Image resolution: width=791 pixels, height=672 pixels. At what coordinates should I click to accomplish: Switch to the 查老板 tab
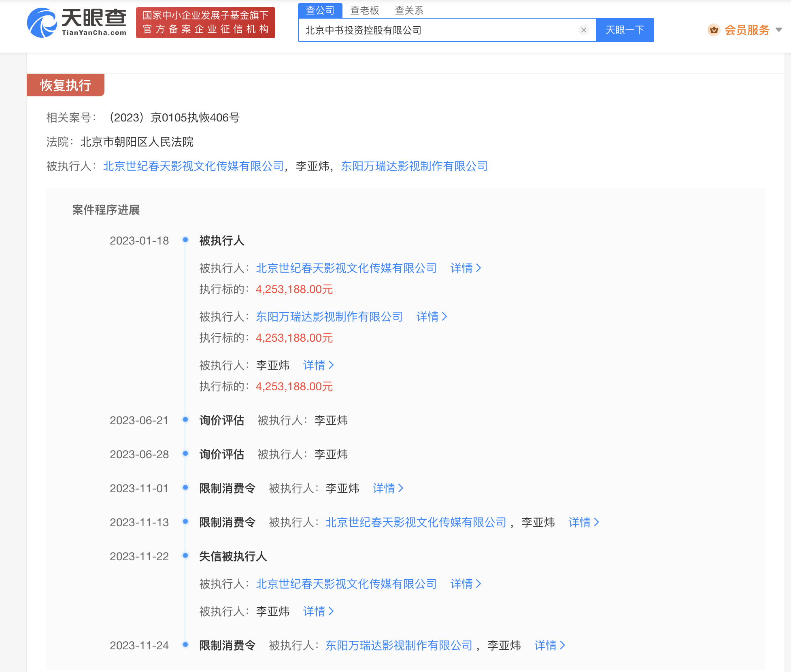[x=364, y=10]
